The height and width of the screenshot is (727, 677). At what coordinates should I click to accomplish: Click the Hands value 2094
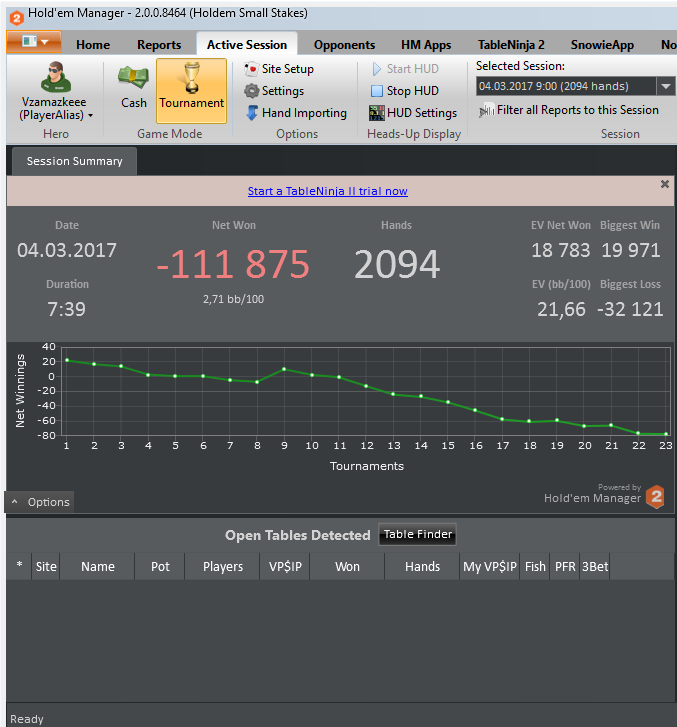coord(397,264)
